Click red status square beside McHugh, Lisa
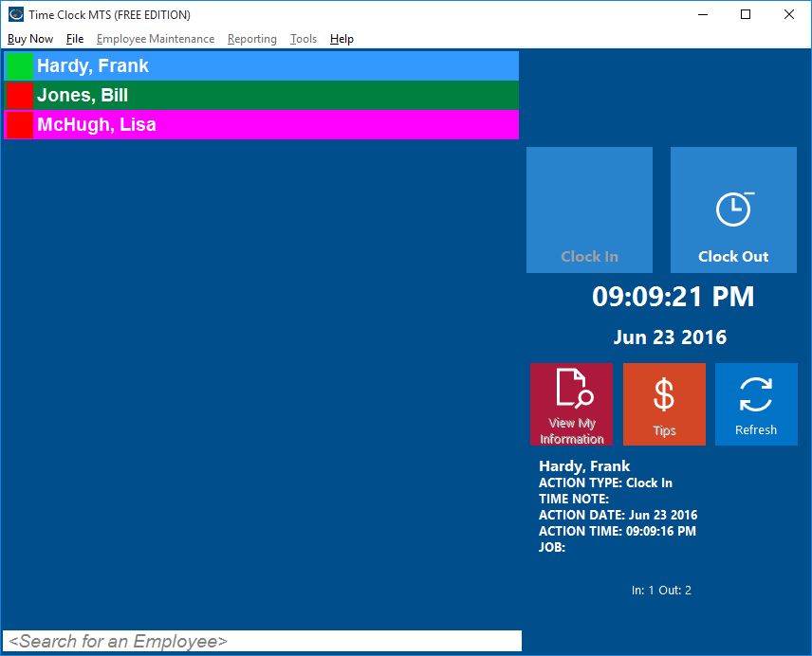Screen dimensions: 812x656 tap(19, 125)
